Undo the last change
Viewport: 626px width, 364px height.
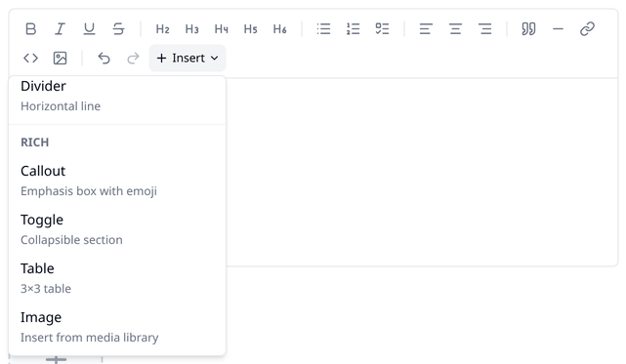click(x=104, y=59)
